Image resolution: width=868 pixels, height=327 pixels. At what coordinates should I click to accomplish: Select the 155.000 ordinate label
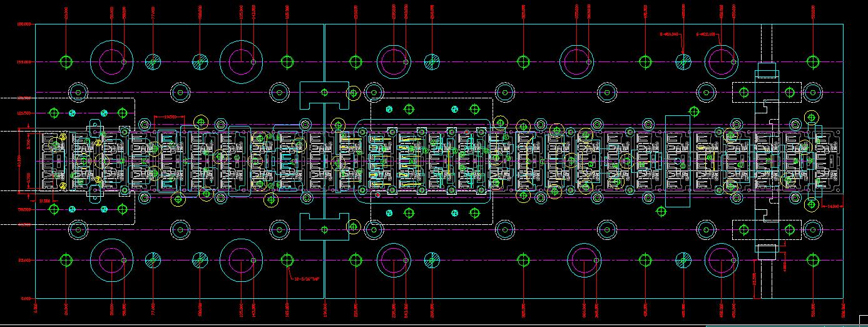click(24, 62)
